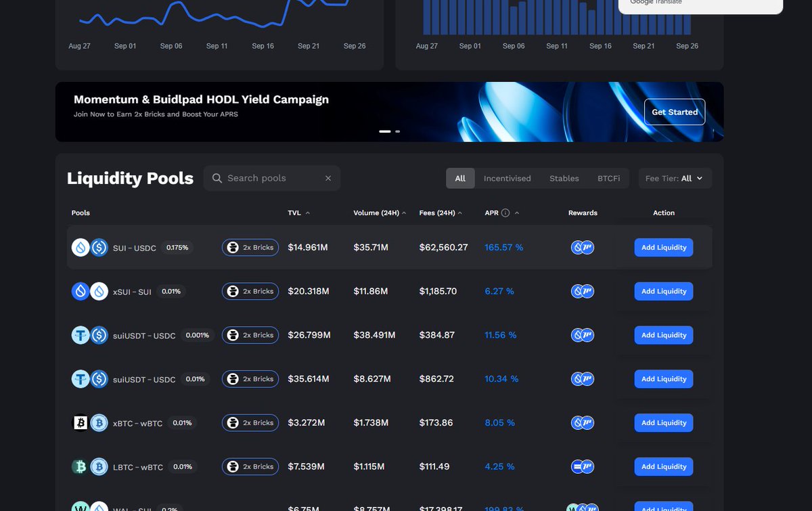
Task: Click the xBTC – wBTC pool token icons
Action: click(90, 423)
